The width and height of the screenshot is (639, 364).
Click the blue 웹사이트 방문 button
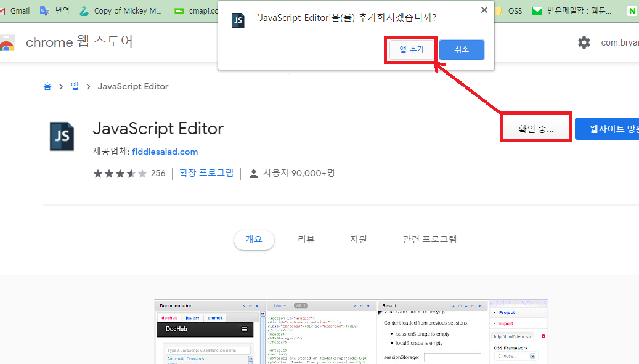(607, 129)
